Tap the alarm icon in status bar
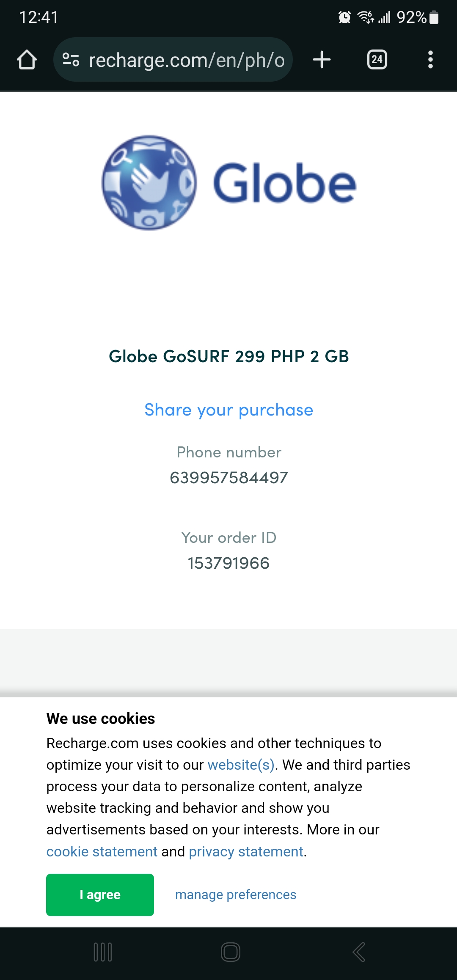Viewport: 457px width, 980px height. click(344, 17)
